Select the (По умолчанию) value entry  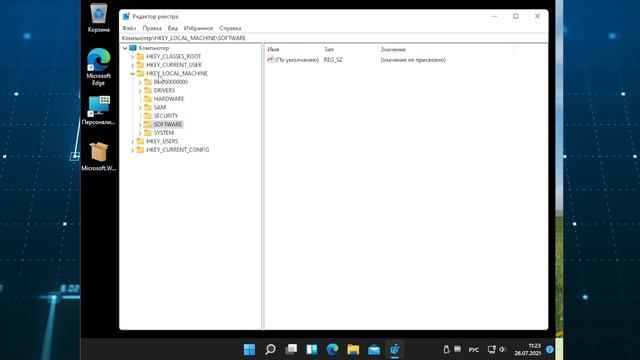297,60
